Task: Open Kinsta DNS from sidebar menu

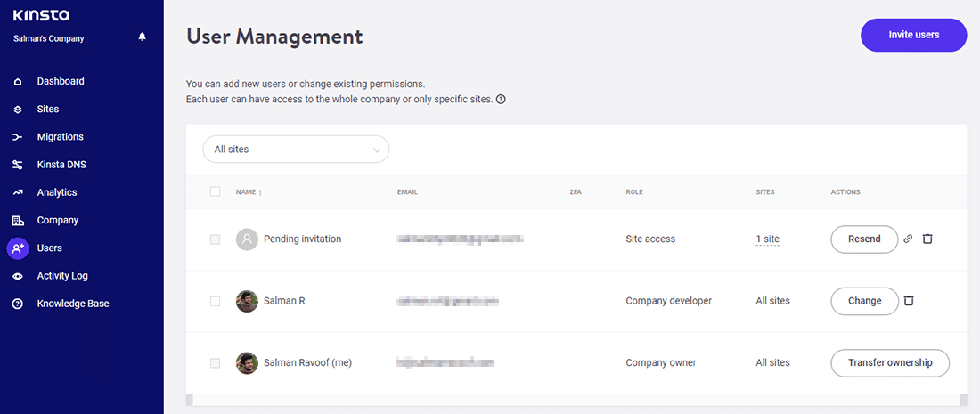Action: (x=61, y=165)
